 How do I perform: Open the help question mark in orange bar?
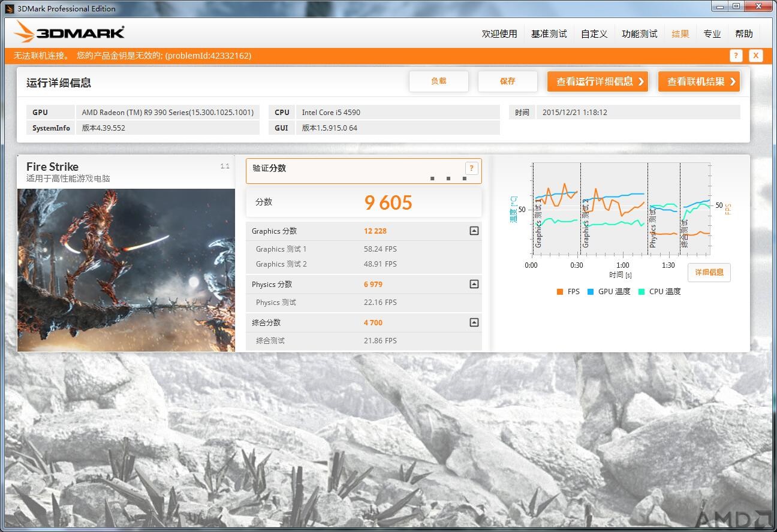click(736, 56)
